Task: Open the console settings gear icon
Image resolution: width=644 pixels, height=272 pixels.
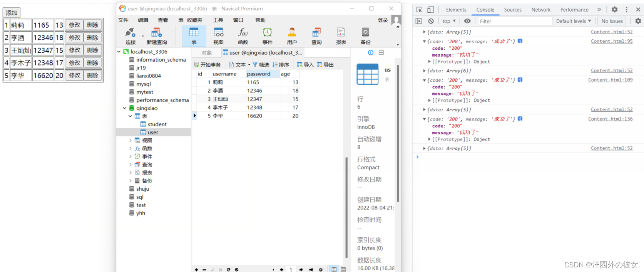Action: pos(638,21)
